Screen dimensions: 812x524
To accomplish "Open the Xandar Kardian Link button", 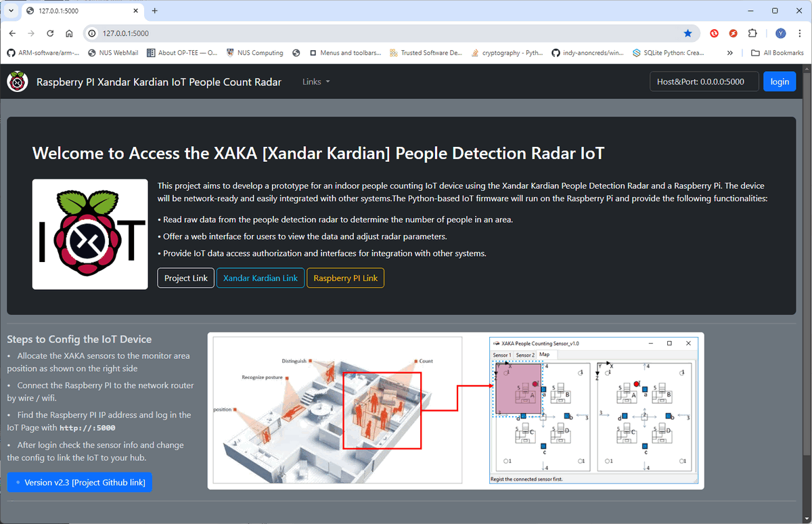I will [x=261, y=278].
